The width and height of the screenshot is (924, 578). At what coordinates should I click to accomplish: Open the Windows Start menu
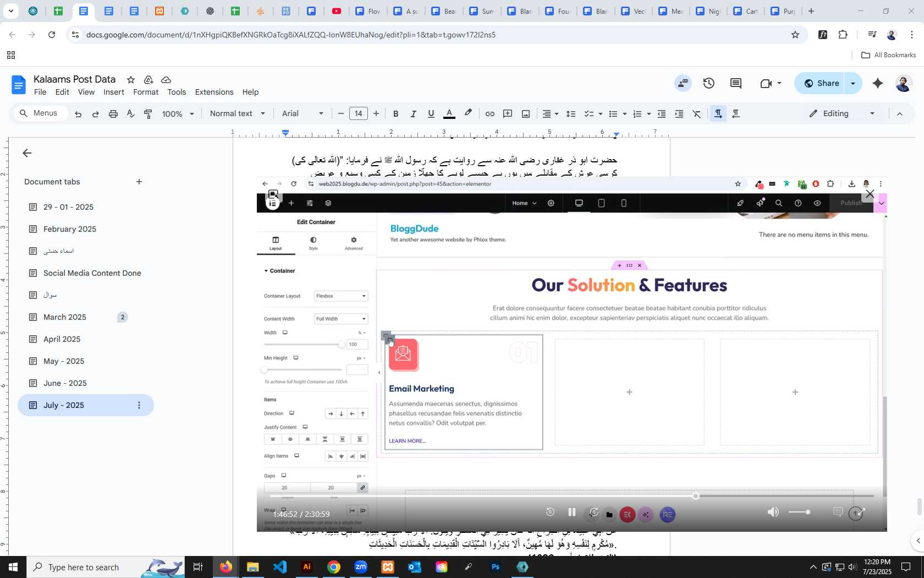[x=13, y=567]
